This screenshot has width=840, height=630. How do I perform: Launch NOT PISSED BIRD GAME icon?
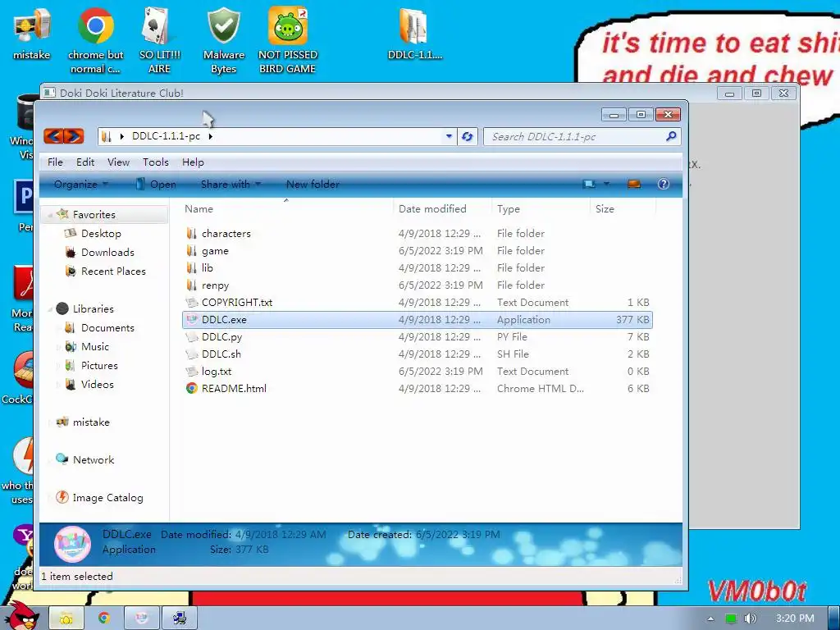(x=288, y=40)
